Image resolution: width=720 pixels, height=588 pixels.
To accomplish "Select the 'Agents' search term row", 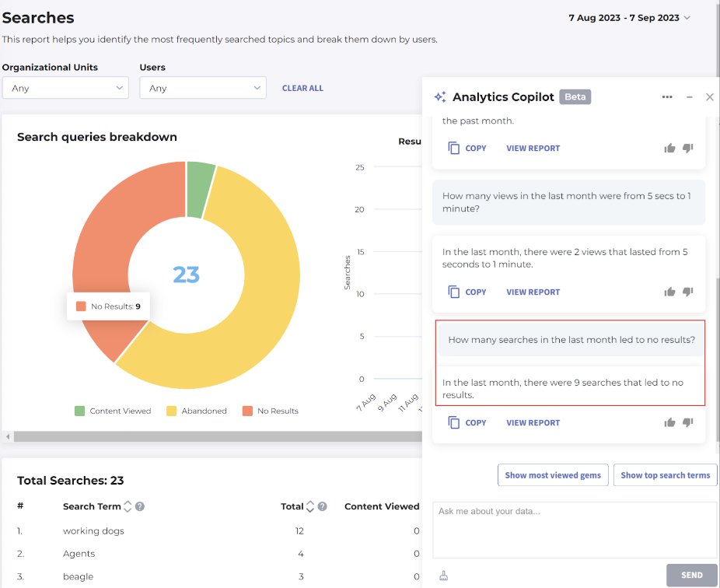I will click(218, 554).
